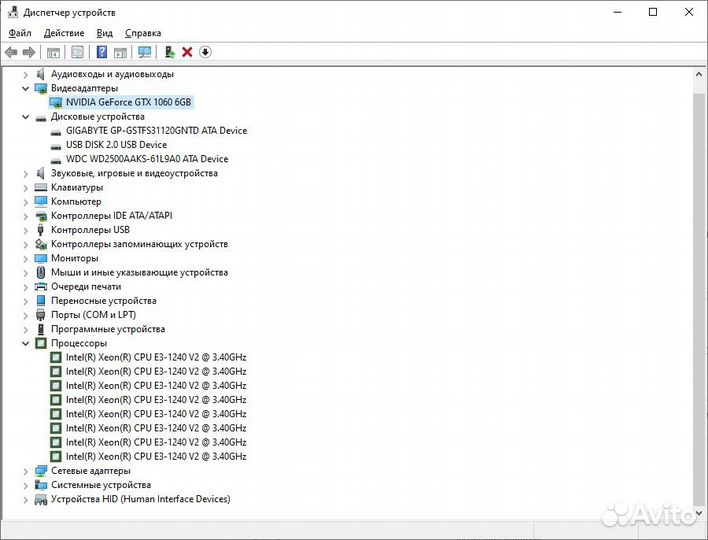Collapse the Видеоадаптеры node

coord(26,88)
